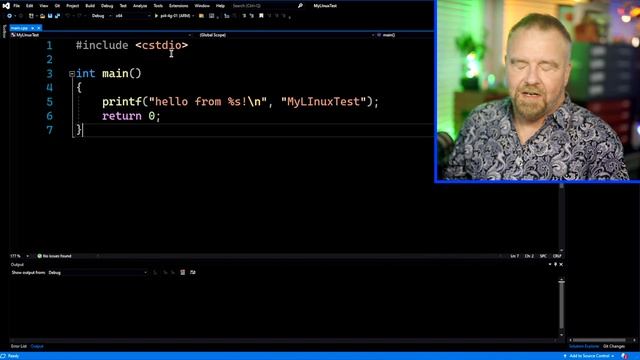Click the green Start debugging arrow
The width and height of the screenshot is (640, 360).
pyautogui.click(x=156, y=16)
